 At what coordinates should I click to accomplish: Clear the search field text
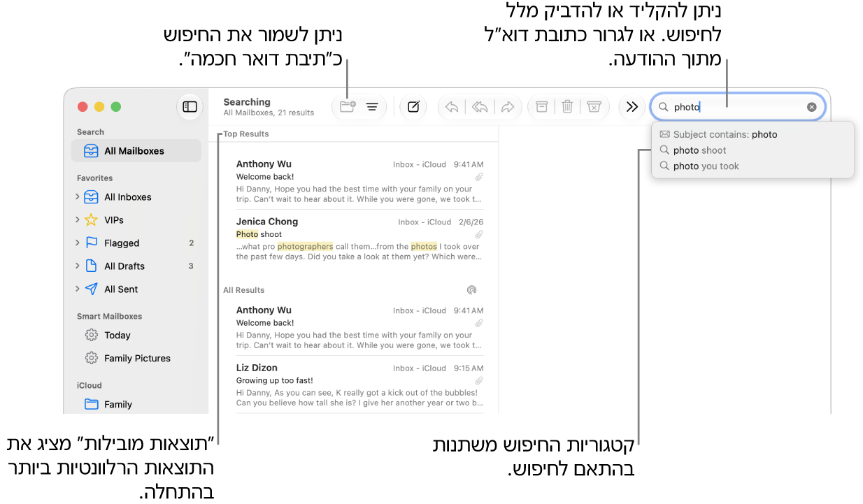(812, 107)
